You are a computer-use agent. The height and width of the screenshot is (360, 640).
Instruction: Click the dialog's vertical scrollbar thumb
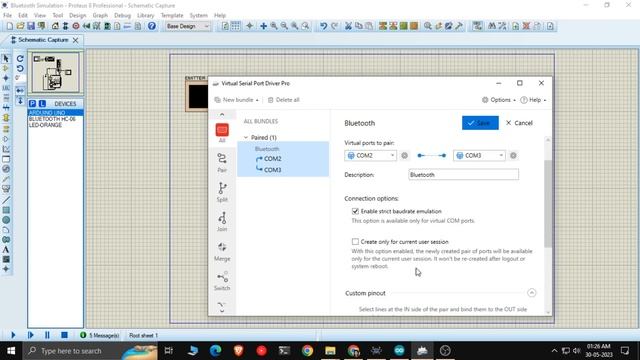click(x=548, y=204)
